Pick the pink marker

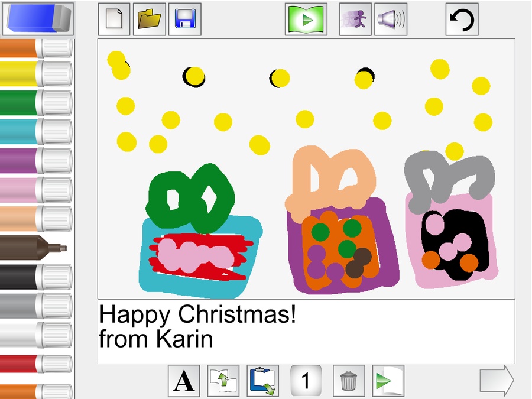pyautogui.click(x=36, y=190)
